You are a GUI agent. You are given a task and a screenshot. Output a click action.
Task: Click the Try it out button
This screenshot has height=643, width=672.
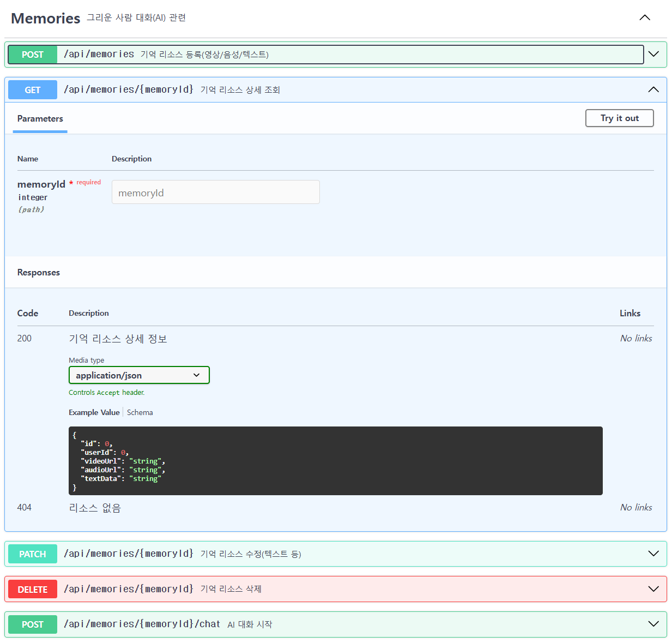click(x=619, y=118)
